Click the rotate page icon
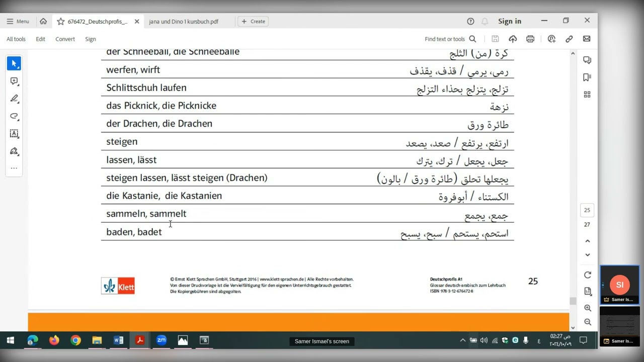 pos(587,275)
